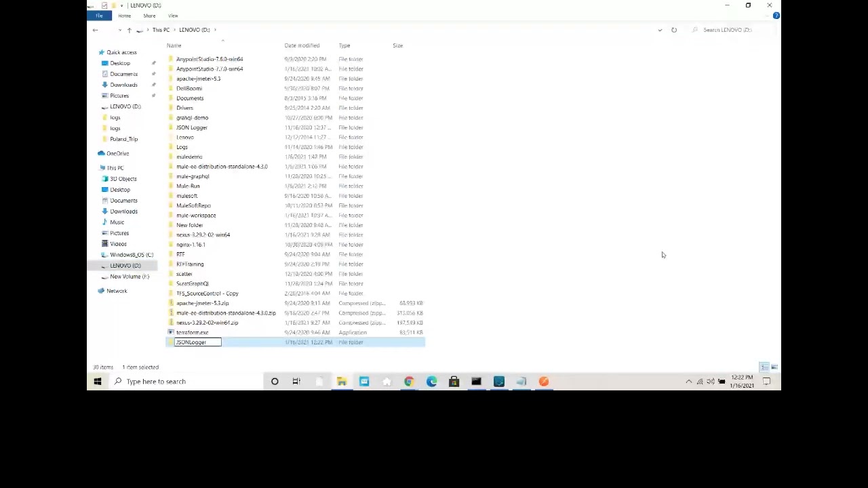Select the Drivers folder
Screen dimensions: 868x488
[x=184, y=108]
